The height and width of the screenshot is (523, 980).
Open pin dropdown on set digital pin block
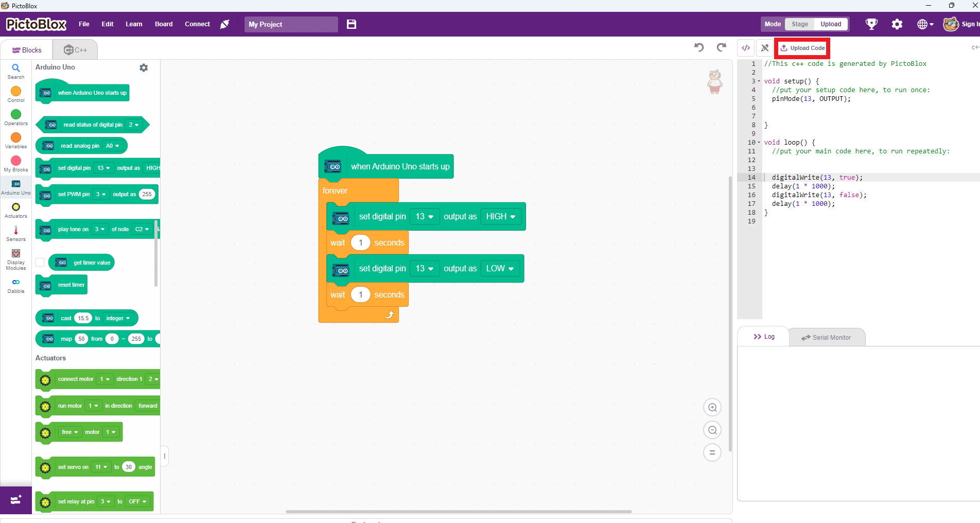point(424,216)
